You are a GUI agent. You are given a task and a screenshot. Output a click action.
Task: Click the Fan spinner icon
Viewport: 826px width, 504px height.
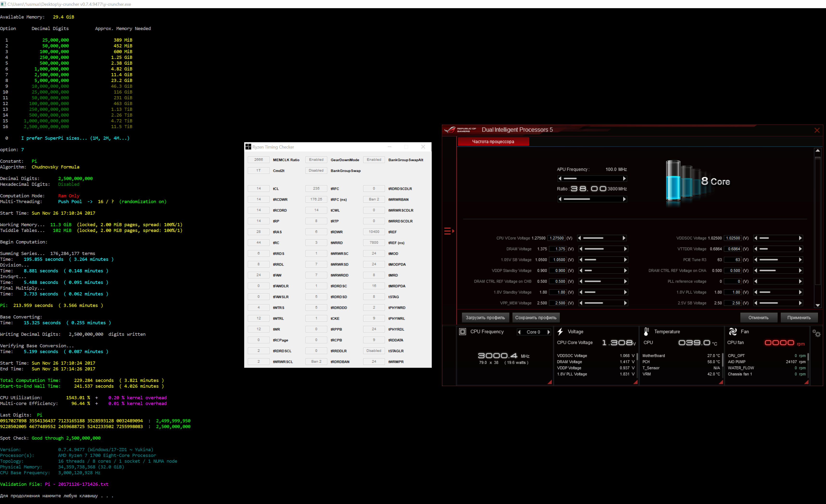(732, 332)
